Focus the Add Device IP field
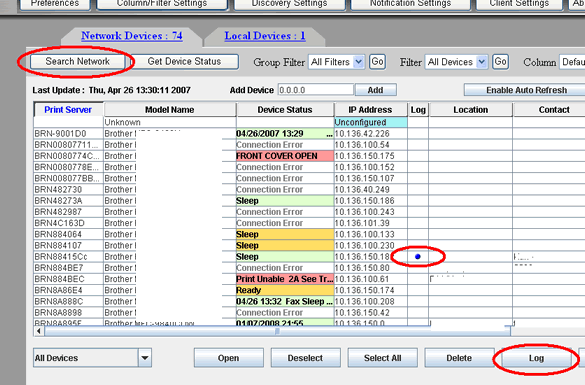The width and height of the screenshot is (585, 385). click(x=316, y=90)
